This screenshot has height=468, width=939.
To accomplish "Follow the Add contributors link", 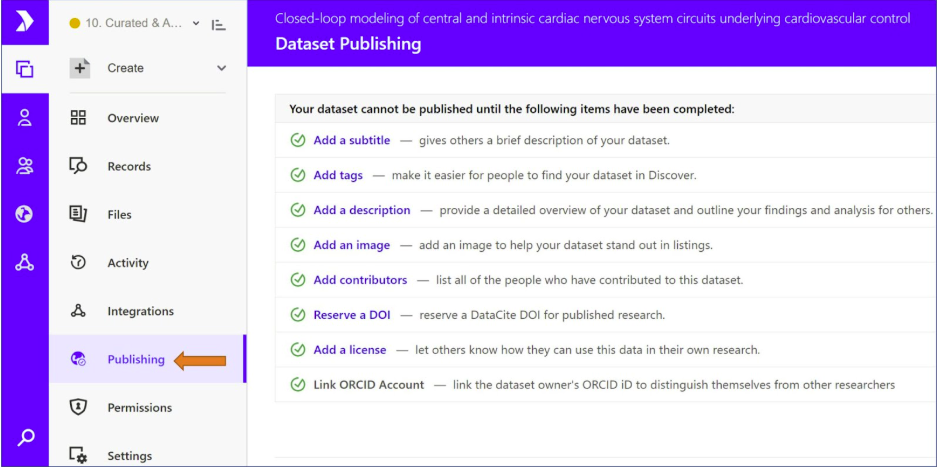I will pyautogui.click(x=360, y=280).
